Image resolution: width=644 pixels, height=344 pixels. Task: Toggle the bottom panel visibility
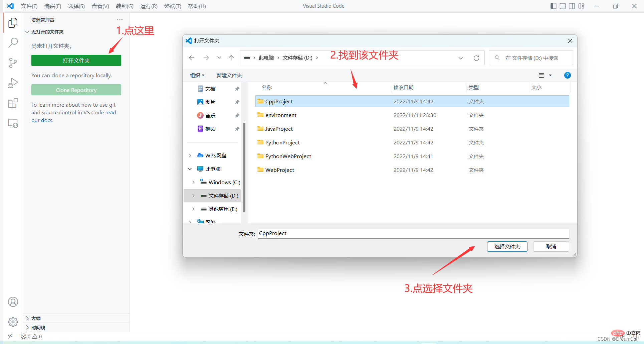563,6
